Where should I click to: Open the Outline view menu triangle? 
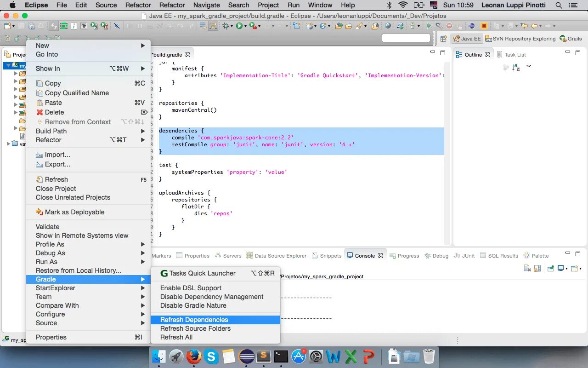528,66
